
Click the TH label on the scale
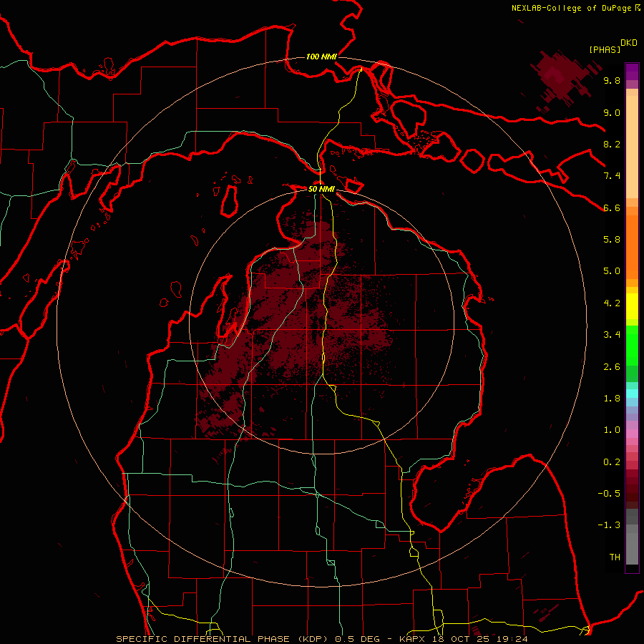pyautogui.click(x=615, y=557)
